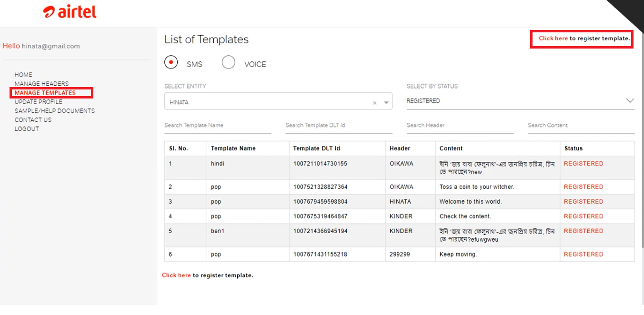The image size is (644, 315).
Task: Log out using LOGOUT link
Action: tap(27, 129)
